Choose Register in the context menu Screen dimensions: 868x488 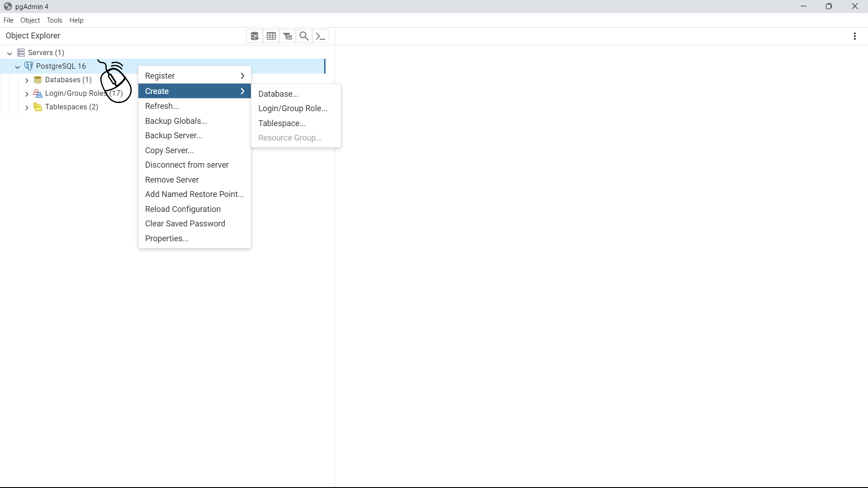coord(194,76)
